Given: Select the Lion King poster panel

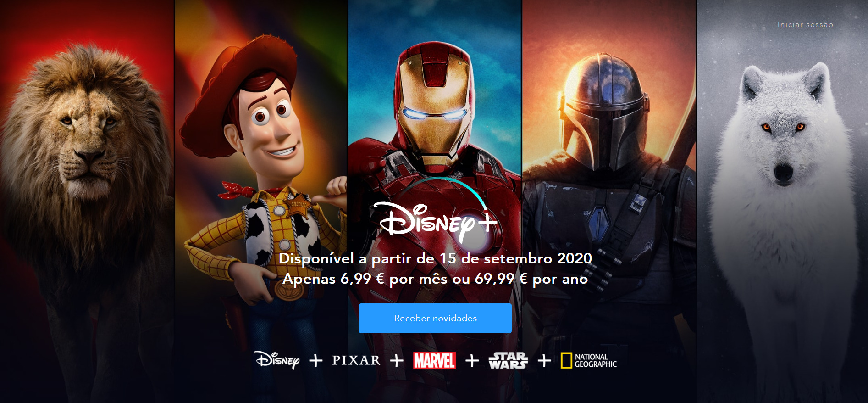Looking at the screenshot, I should [x=87, y=201].
